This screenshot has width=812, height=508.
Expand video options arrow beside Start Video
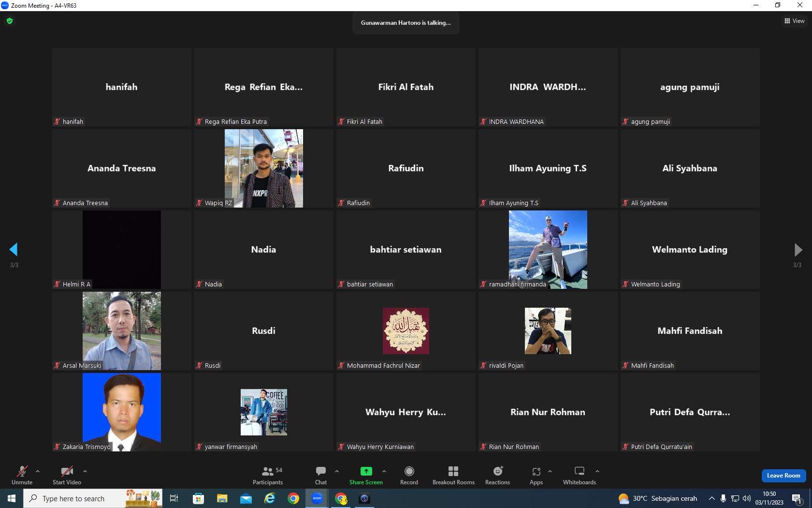click(x=85, y=471)
